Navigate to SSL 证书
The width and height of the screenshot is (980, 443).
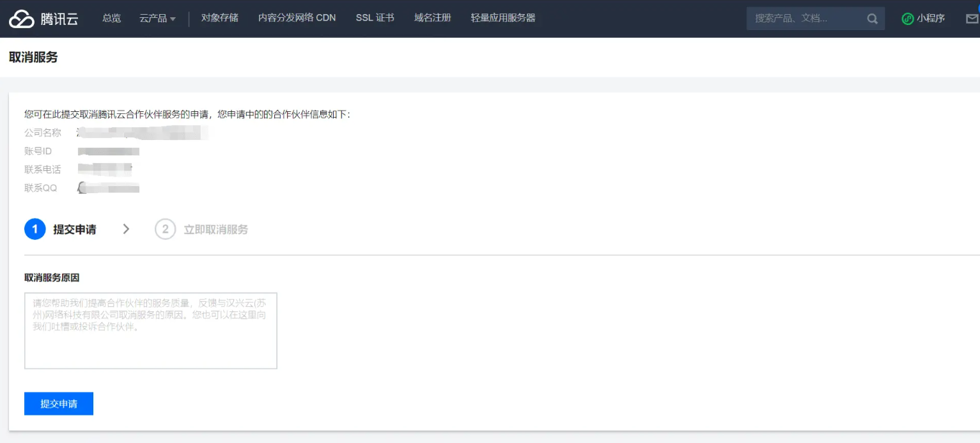pos(375,18)
